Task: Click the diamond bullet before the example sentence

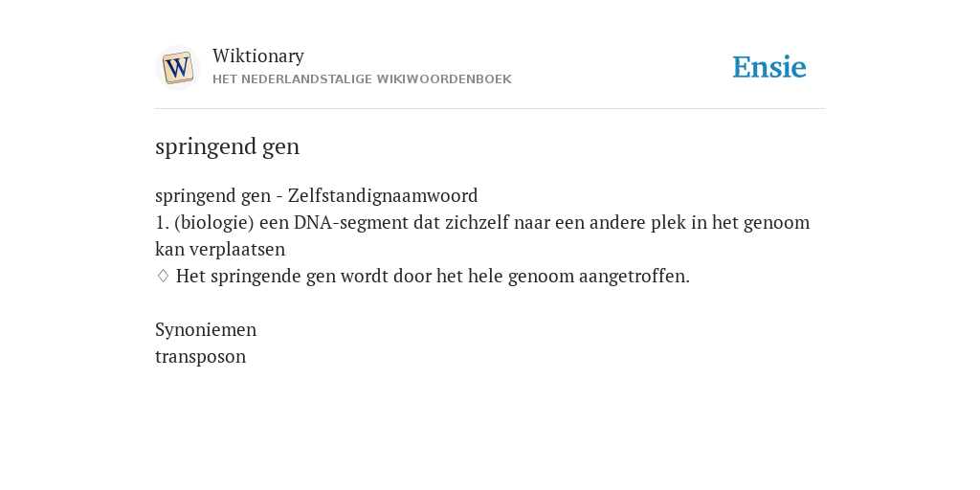Action: 163,276
